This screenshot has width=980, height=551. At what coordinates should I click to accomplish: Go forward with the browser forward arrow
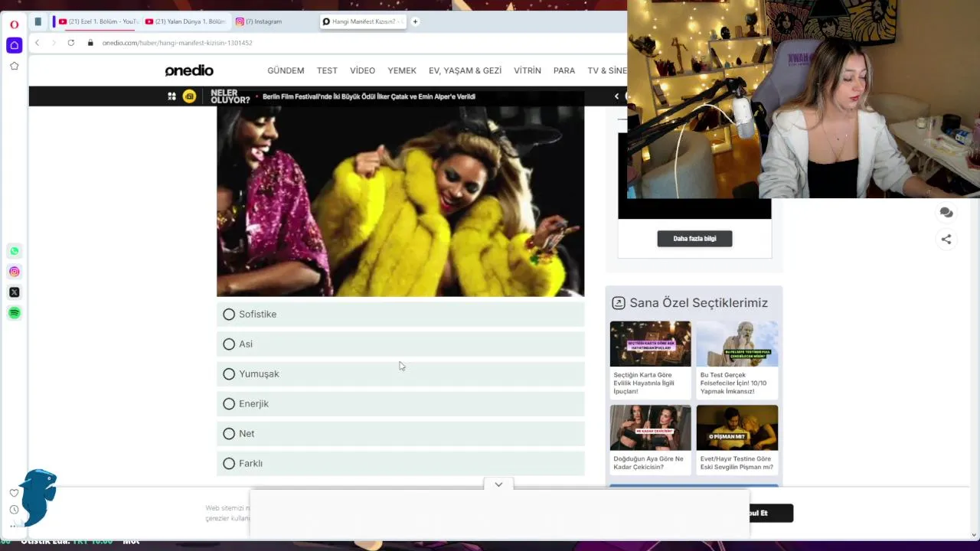[54, 43]
